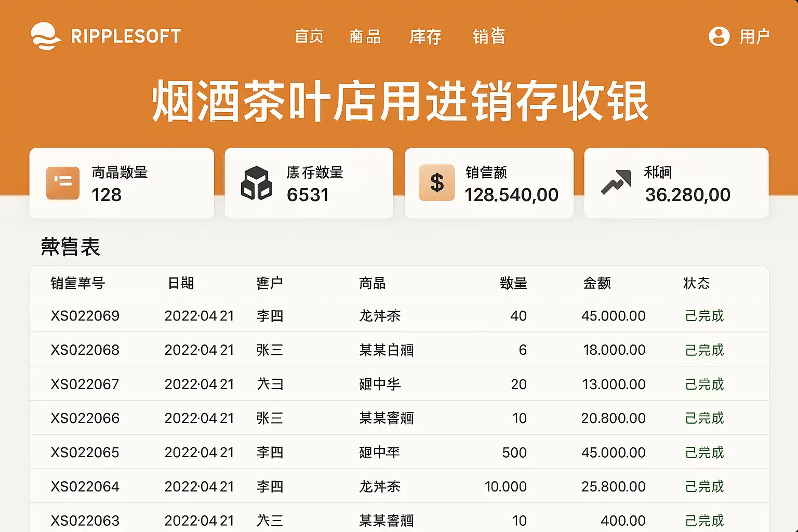Open the 销售 sales menu item
Screen dimensions: 798x532
tap(489, 36)
